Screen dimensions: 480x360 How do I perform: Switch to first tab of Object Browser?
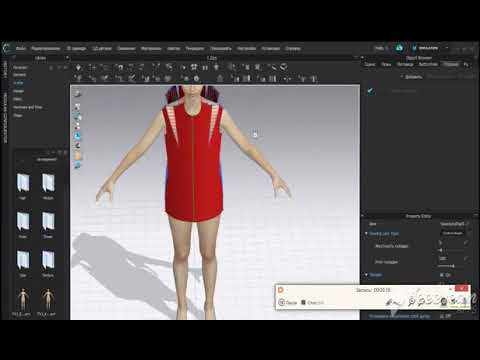[x=369, y=64]
